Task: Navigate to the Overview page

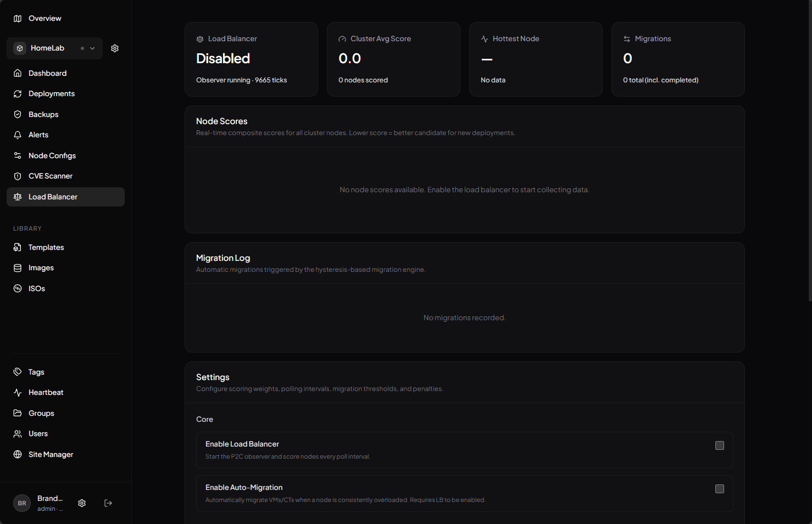Action: click(45, 19)
